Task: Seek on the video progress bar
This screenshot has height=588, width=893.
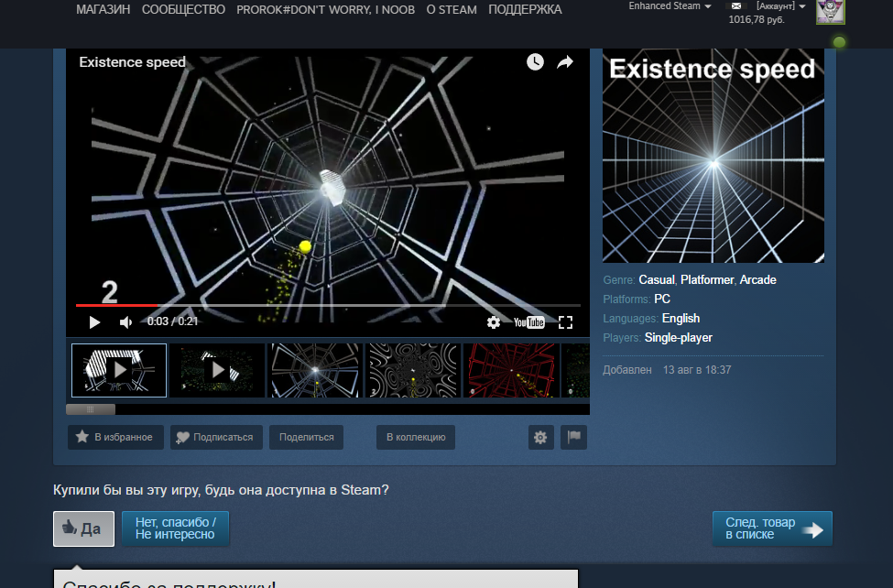Action: (x=328, y=305)
